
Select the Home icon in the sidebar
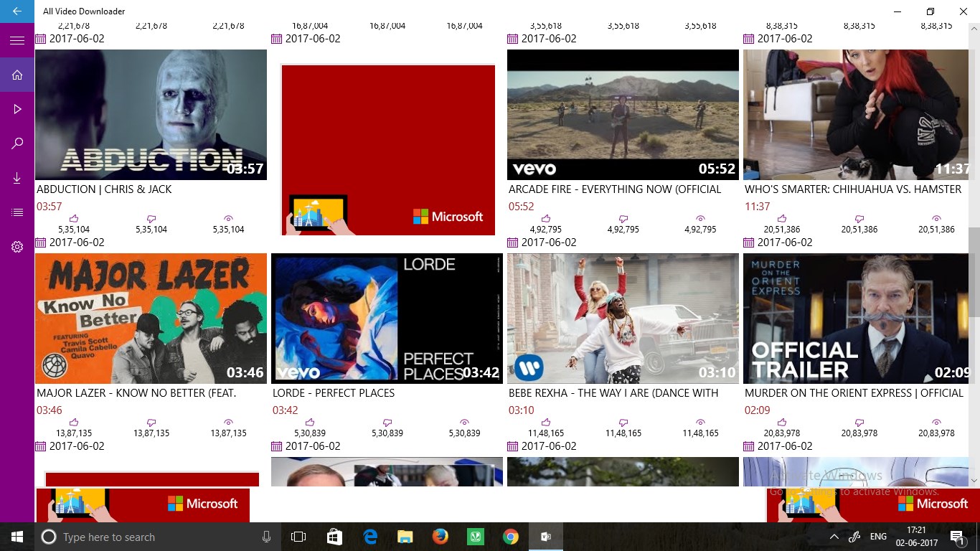17,75
